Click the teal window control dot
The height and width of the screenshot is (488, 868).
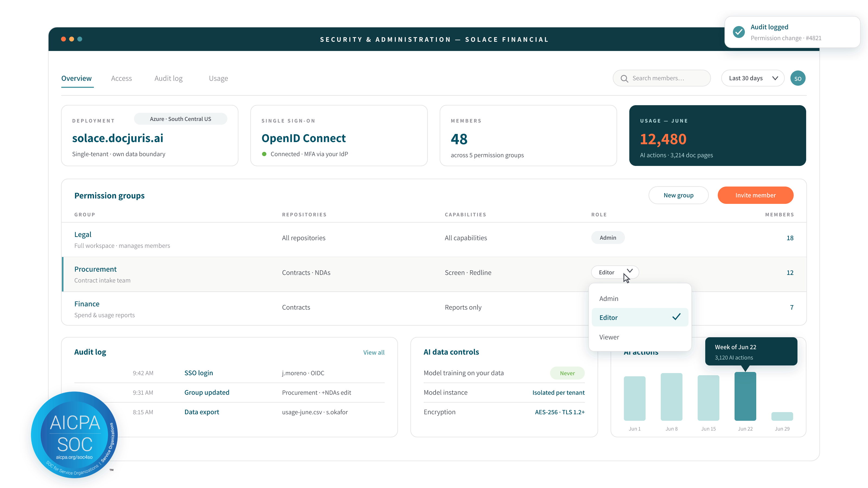click(79, 39)
